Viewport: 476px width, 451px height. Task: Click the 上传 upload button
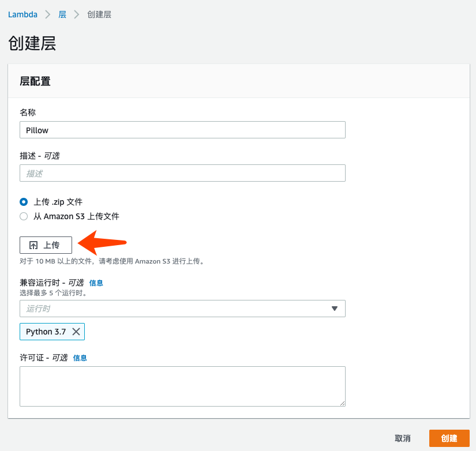pyautogui.click(x=46, y=245)
